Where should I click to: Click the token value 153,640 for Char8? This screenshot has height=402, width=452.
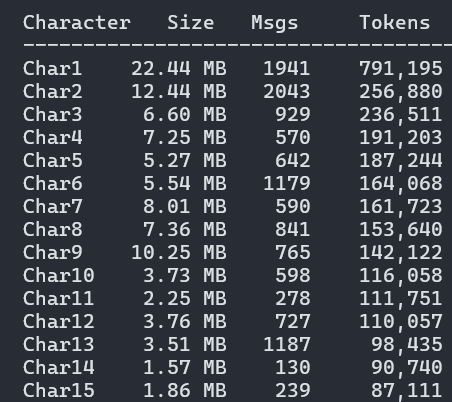click(401, 229)
